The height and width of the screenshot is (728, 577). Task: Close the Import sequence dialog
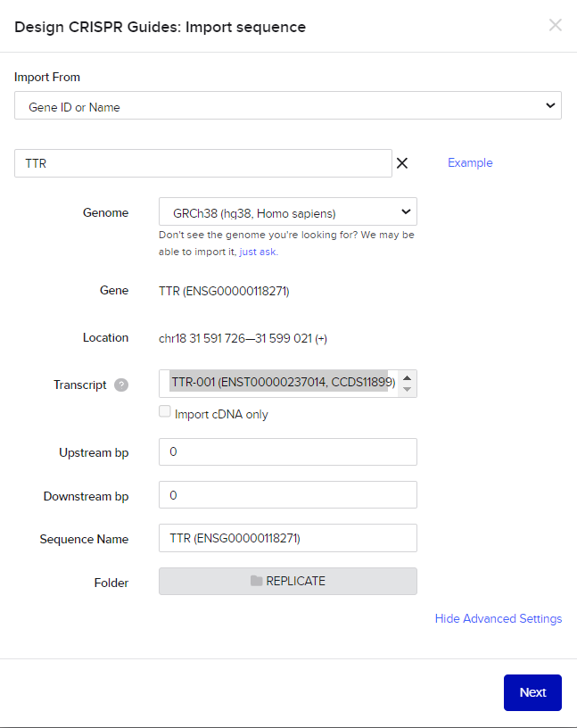[556, 25]
